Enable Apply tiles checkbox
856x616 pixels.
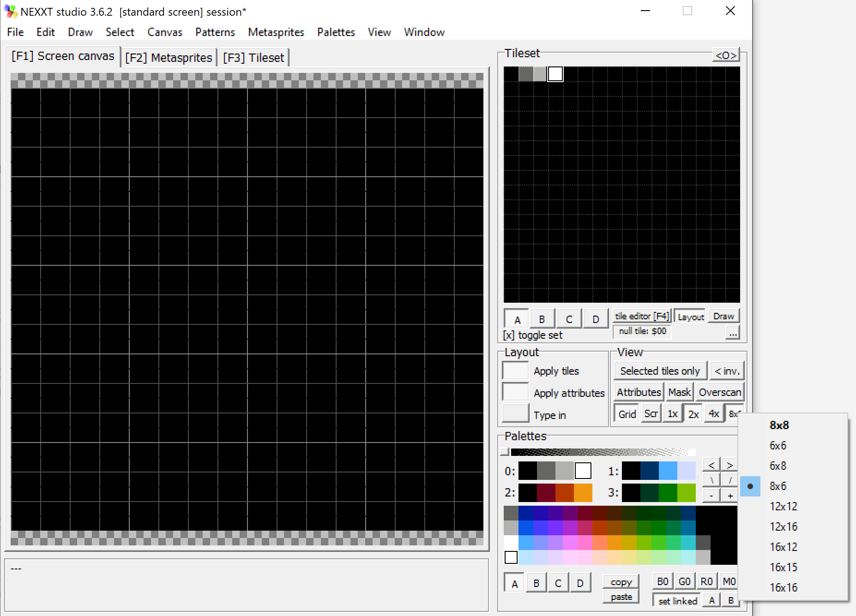[515, 371]
